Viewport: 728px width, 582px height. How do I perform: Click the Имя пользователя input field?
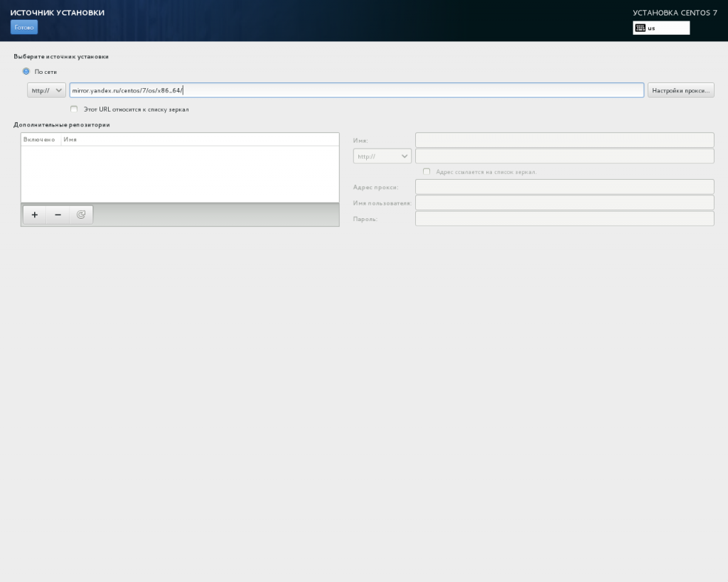click(564, 203)
